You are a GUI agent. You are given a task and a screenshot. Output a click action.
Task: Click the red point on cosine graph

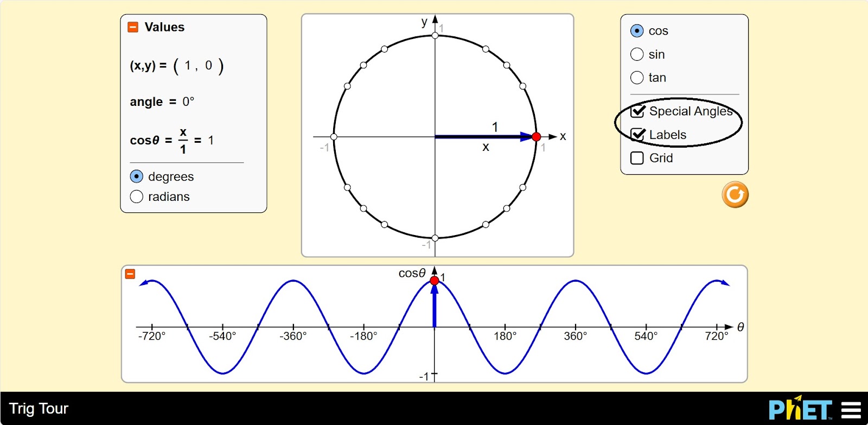tap(434, 281)
